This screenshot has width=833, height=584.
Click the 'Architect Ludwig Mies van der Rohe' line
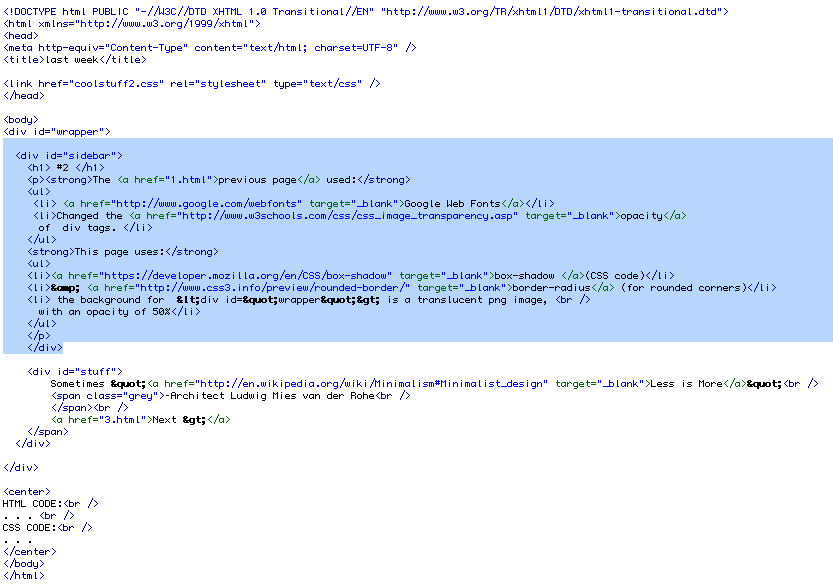[231, 396]
